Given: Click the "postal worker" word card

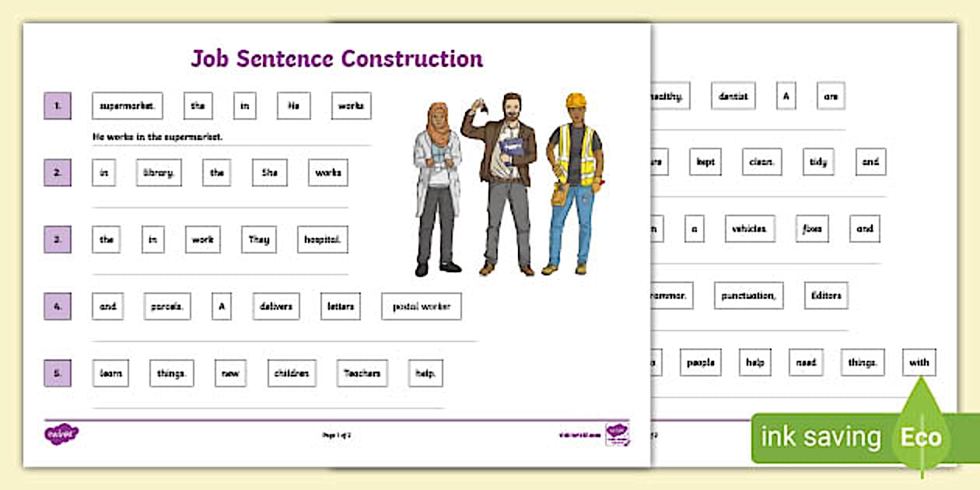Looking at the screenshot, I should pyautogui.click(x=420, y=306).
